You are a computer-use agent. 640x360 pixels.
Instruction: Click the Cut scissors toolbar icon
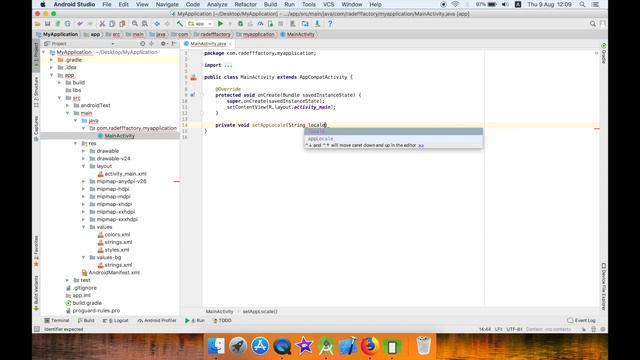tap(102, 24)
